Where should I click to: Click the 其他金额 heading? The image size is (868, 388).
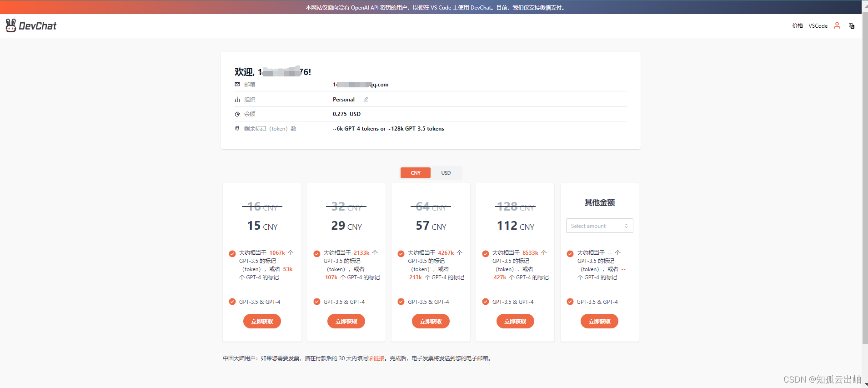coord(599,202)
